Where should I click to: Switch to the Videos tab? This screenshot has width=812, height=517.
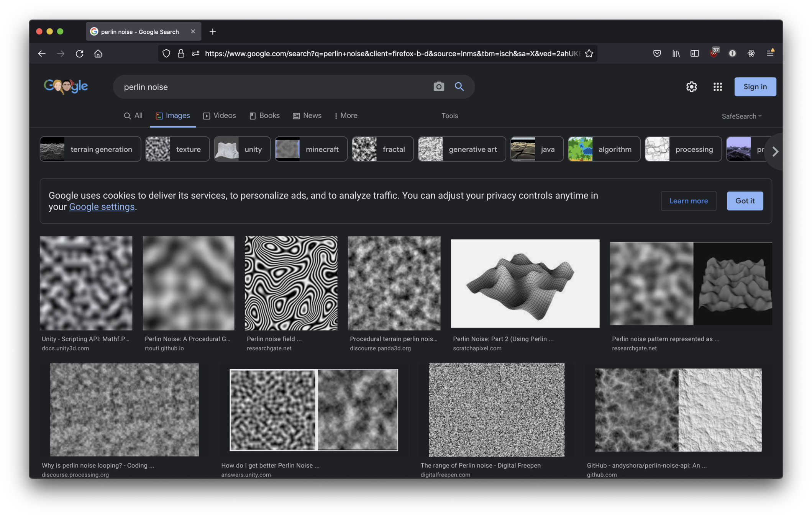click(x=219, y=116)
